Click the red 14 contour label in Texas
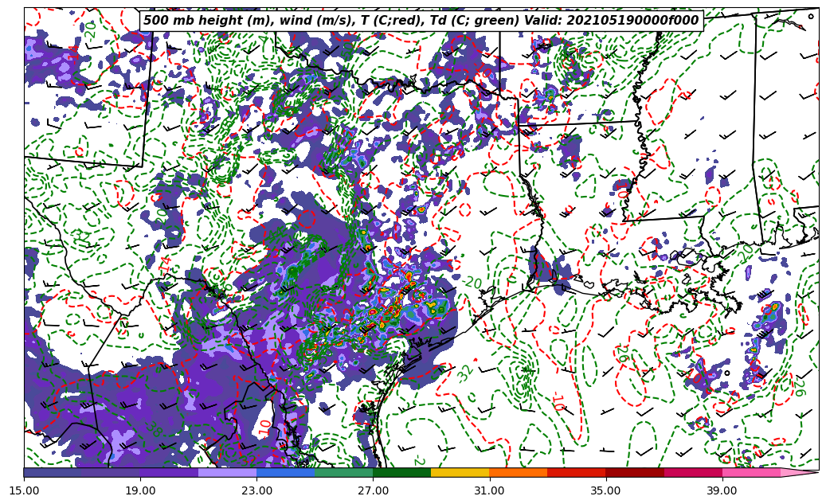Screen dimensions: 826x504 coord(166,265)
